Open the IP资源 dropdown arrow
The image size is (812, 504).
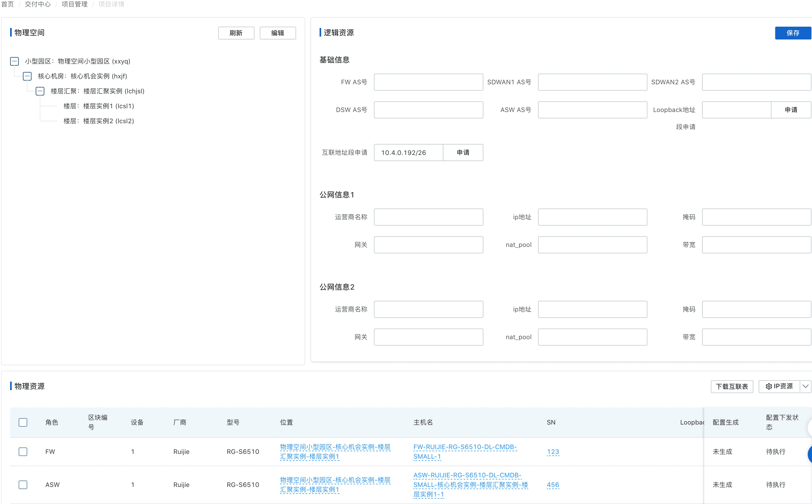[805, 386]
